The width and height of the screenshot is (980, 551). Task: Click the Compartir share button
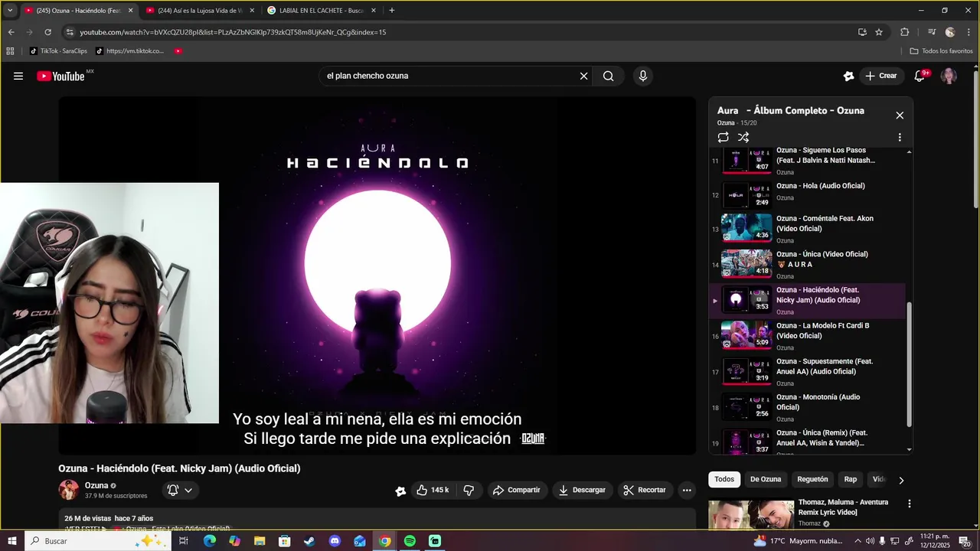click(x=517, y=490)
